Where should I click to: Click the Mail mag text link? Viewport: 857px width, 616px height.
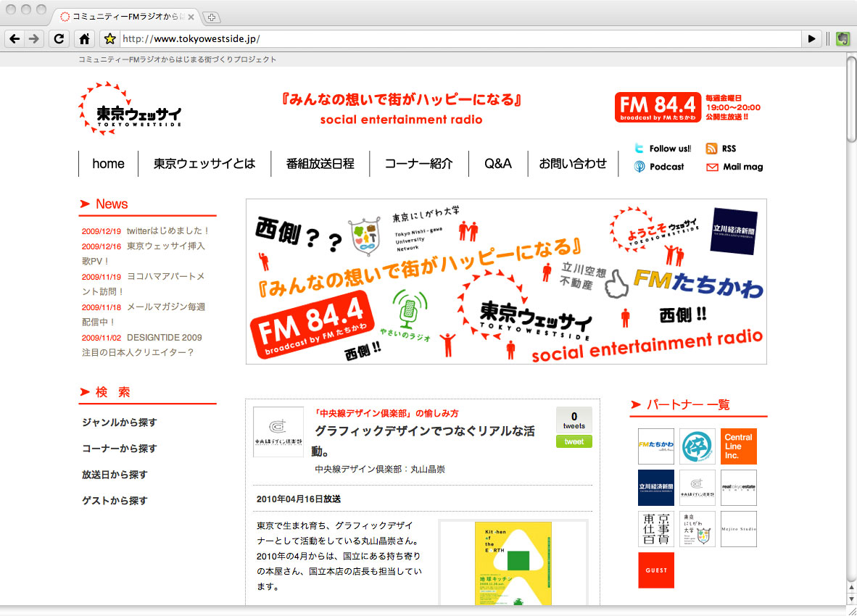click(x=742, y=167)
